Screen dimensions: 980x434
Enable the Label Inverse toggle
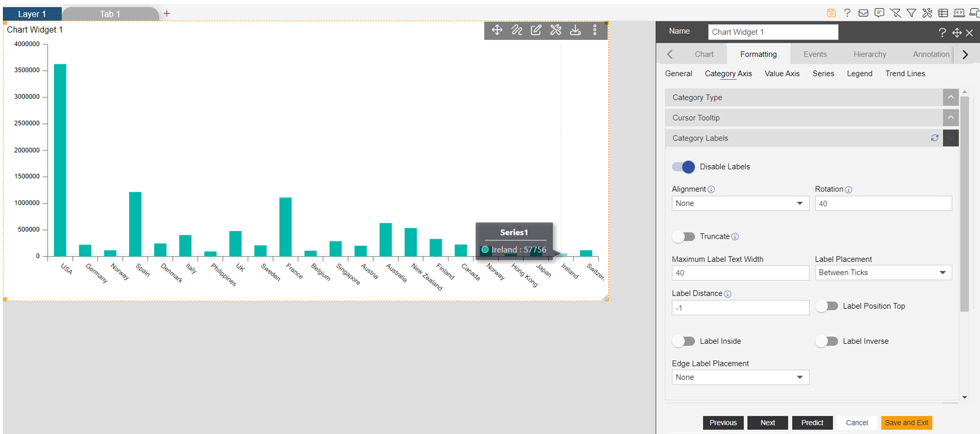tap(827, 342)
